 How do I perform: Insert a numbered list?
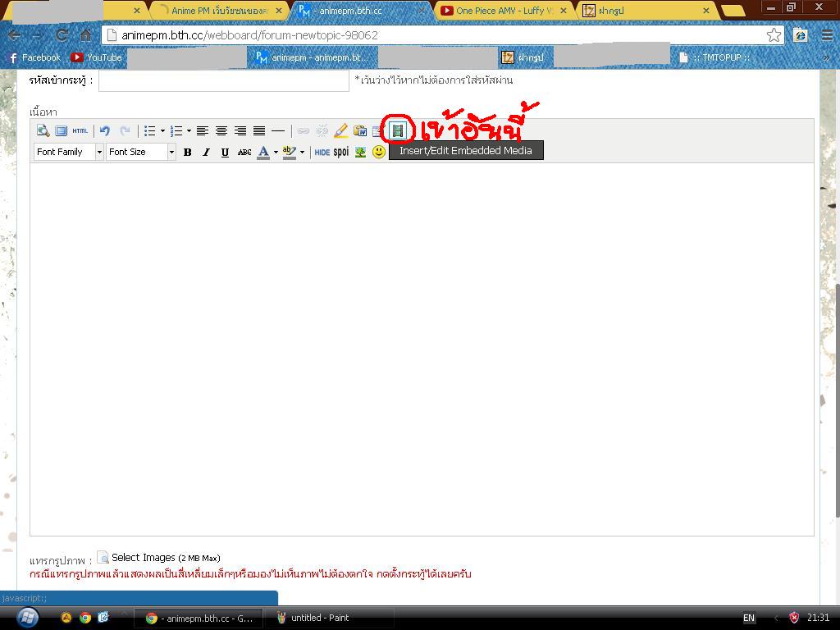pyautogui.click(x=176, y=130)
